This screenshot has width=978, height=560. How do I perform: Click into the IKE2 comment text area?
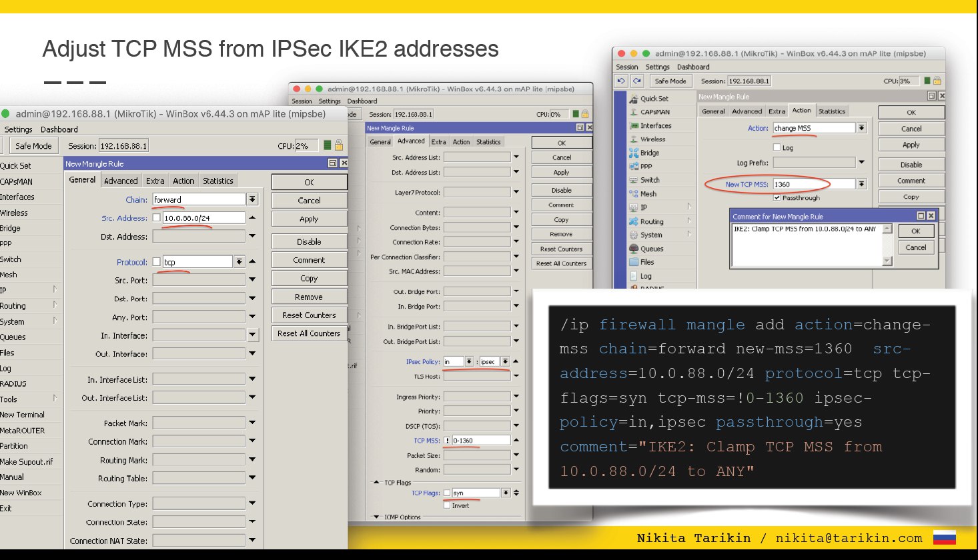point(807,245)
